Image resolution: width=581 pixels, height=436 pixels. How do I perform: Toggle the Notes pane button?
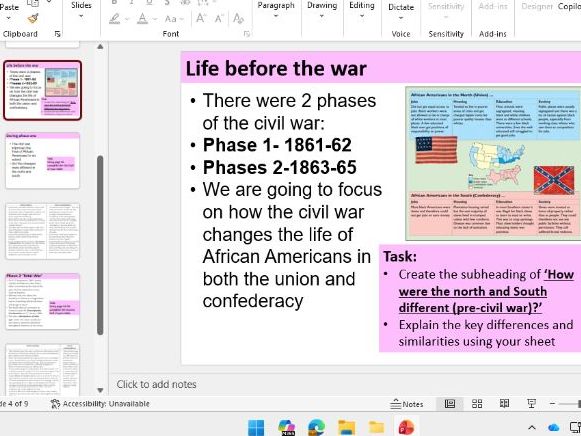point(406,404)
